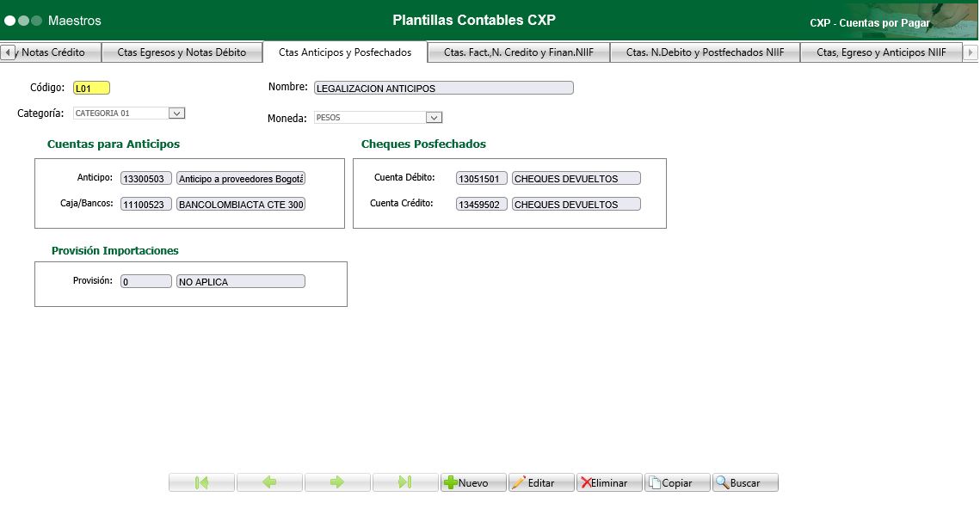
Task: Open the Ctas, Egreso y Anticipos NIIF tab
Action: (x=881, y=52)
